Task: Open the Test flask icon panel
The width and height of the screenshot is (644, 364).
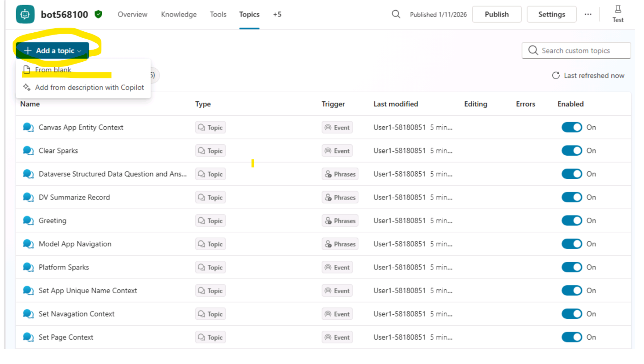Action: point(618,14)
